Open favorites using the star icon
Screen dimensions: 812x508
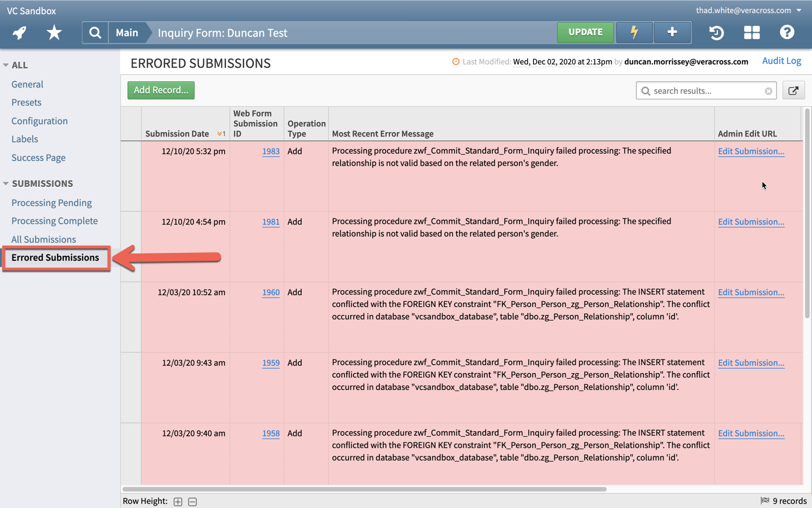coord(54,32)
